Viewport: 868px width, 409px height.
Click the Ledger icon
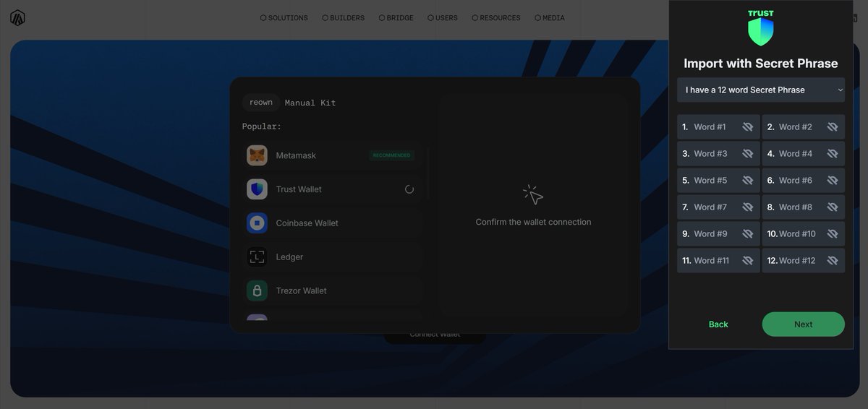click(x=257, y=257)
